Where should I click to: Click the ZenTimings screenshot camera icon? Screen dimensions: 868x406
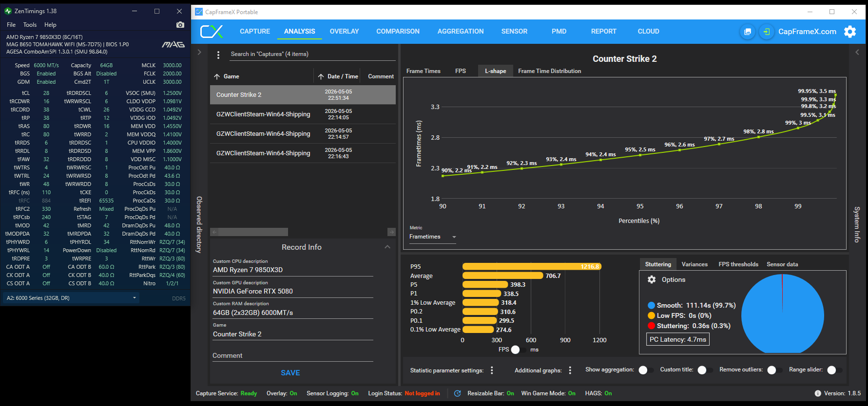(180, 25)
